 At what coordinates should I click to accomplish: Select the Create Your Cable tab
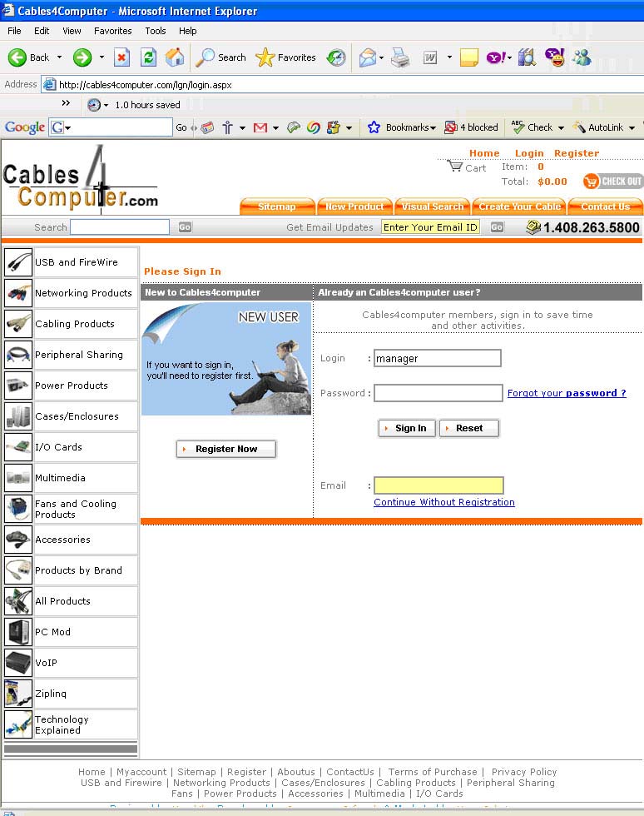(x=520, y=206)
